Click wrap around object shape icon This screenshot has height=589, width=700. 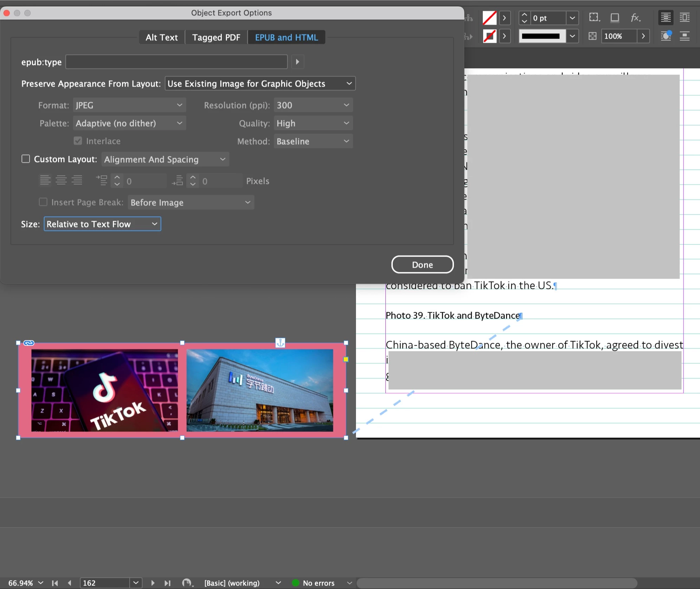[x=666, y=36]
